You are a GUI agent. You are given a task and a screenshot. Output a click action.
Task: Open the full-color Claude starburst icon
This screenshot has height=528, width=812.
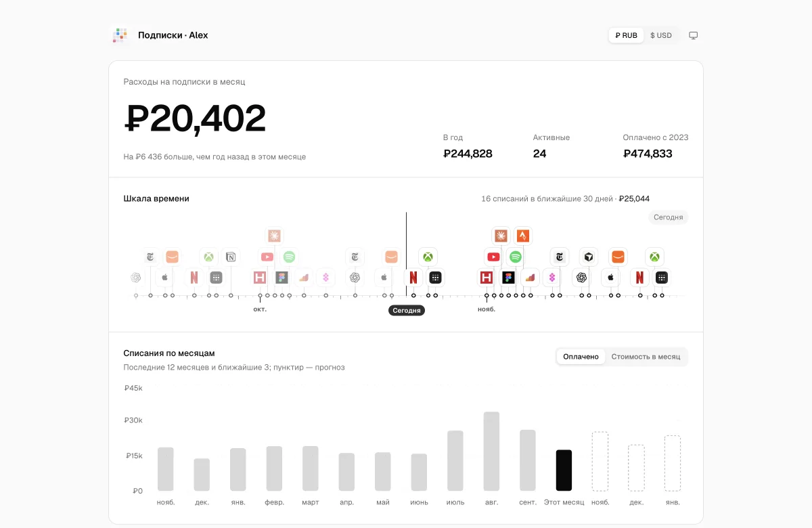[x=501, y=236]
